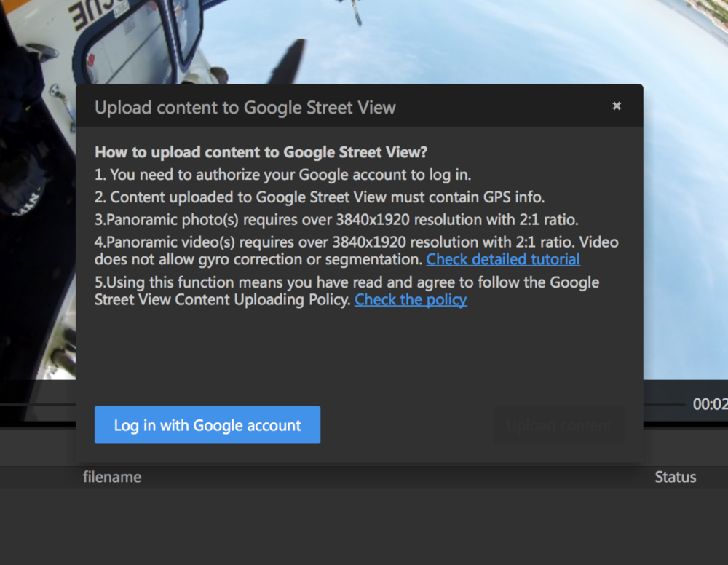Click the Status column header
Screen dimensions: 728x565
[x=675, y=477]
